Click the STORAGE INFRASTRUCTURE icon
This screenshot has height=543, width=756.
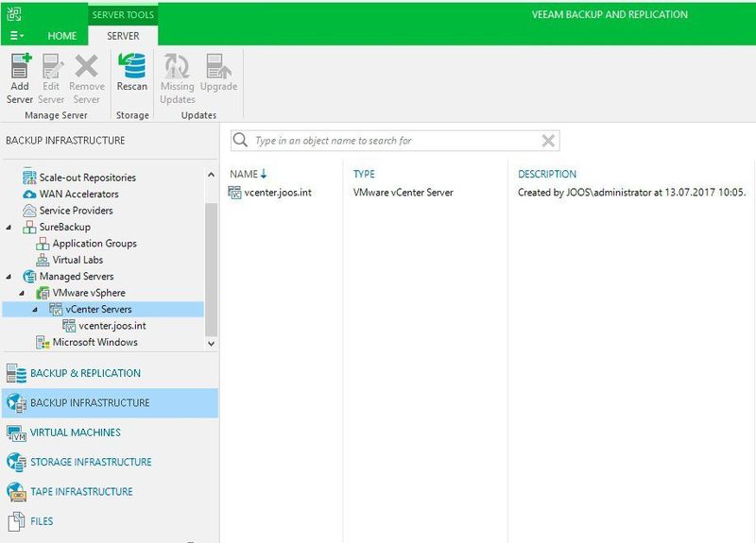tap(16, 462)
